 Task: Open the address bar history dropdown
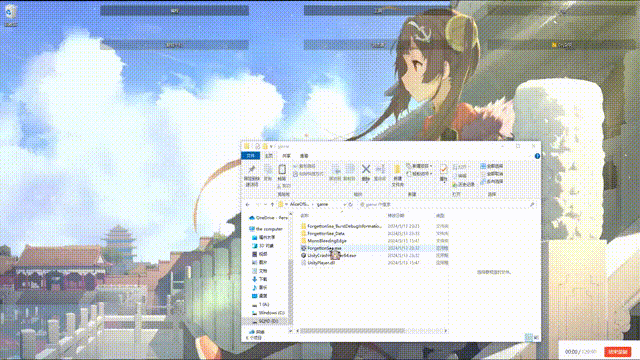click(344, 204)
